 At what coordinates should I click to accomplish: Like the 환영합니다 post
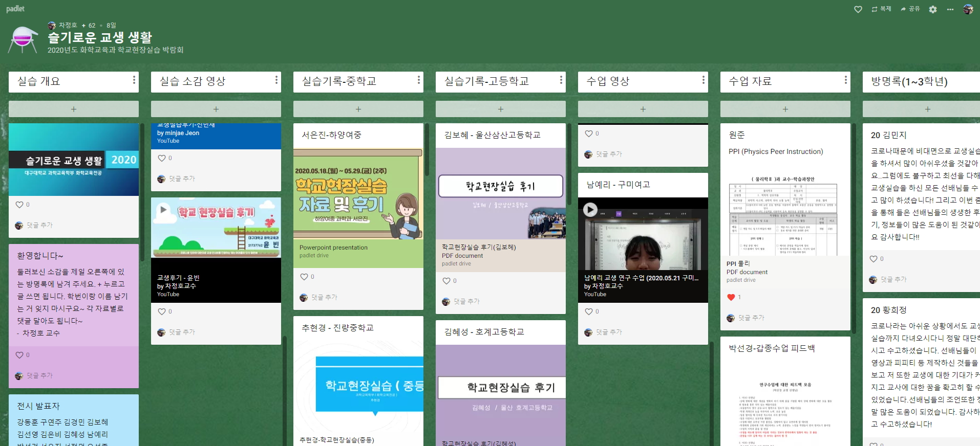(x=19, y=355)
